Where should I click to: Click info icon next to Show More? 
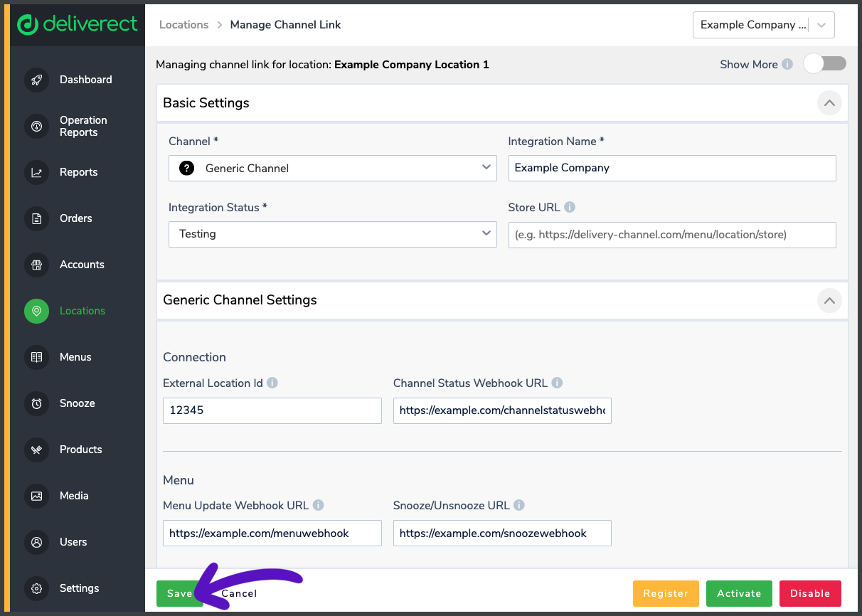(x=787, y=64)
